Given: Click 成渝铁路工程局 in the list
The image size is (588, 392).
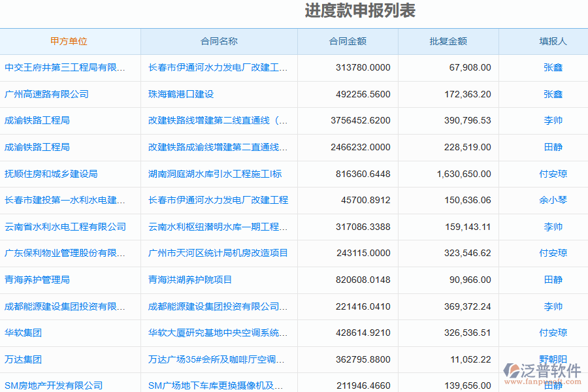Looking at the screenshot, I should coord(41,120).
